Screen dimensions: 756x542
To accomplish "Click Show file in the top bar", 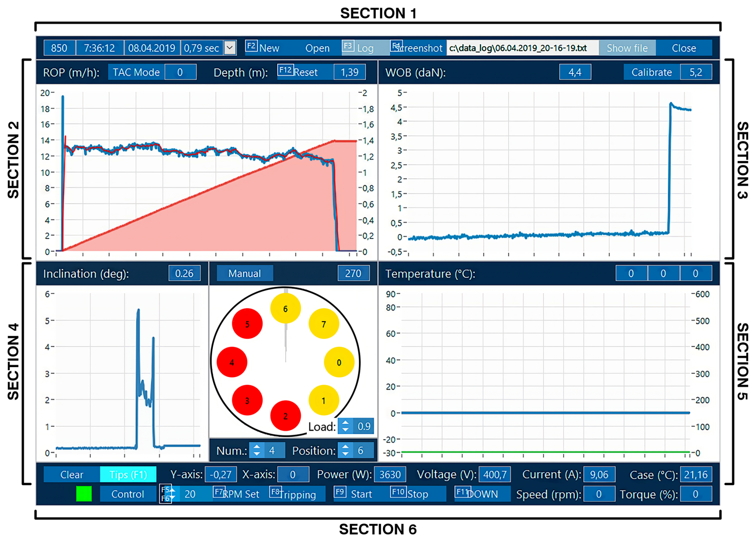I will pos(627,48).
